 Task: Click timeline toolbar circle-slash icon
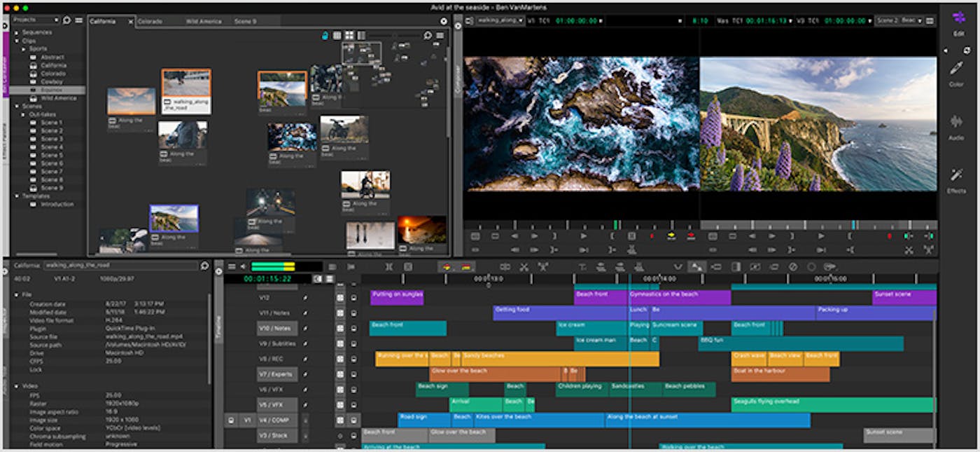coord(792,267)
